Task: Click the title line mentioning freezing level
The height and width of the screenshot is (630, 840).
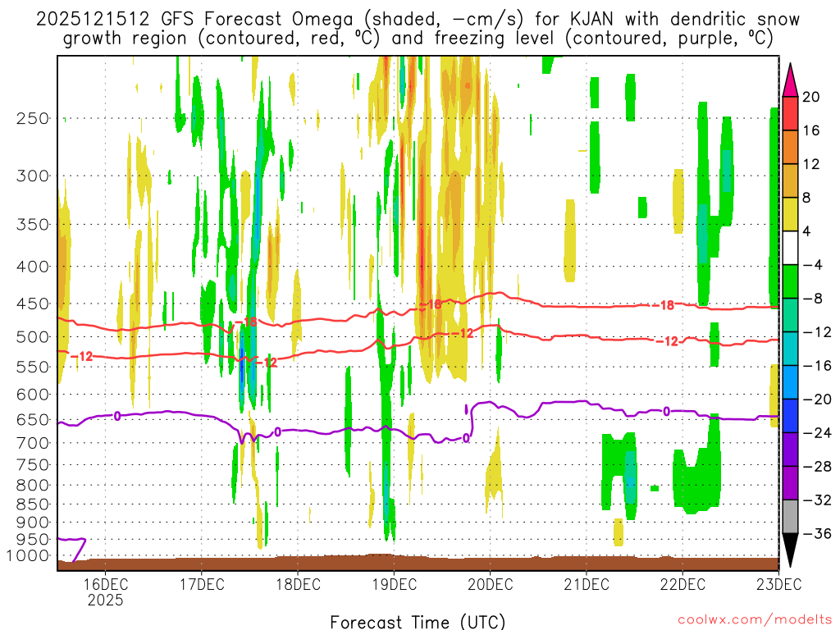Action: (418, 39)
